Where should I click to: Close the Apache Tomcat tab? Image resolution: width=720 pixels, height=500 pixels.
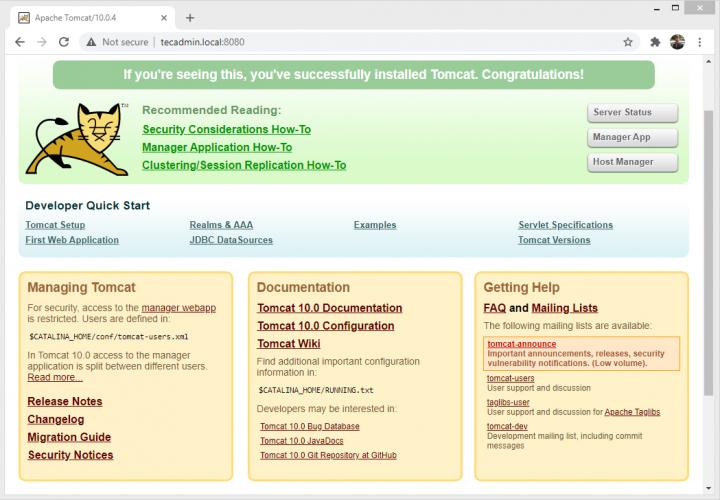[x=162, y=17]
